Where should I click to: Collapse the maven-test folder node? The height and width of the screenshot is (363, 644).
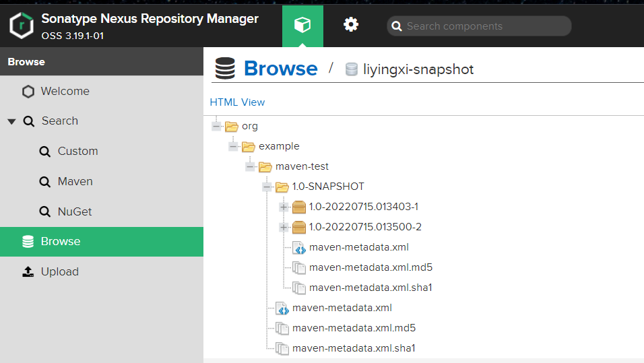250,166
